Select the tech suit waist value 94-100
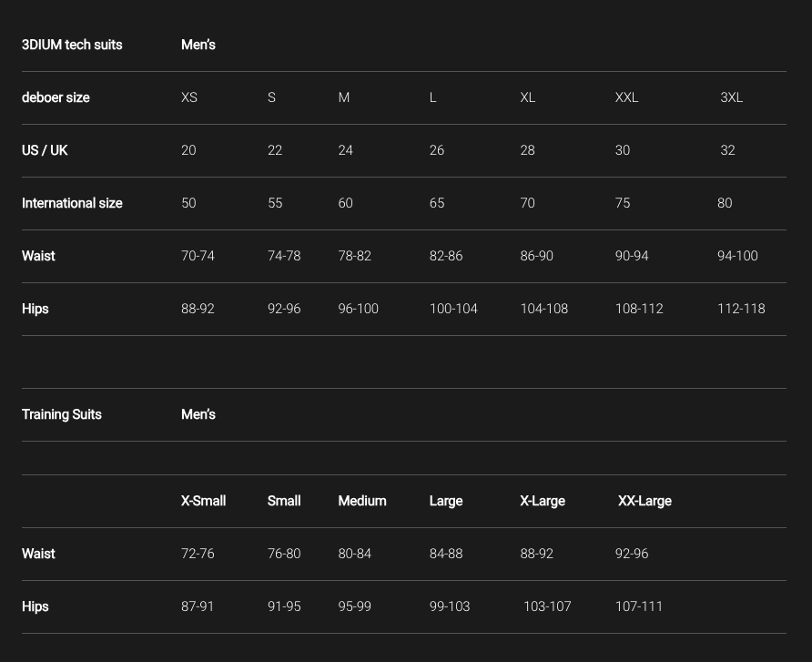Screen dimensions: 812x662 (737, 256)
